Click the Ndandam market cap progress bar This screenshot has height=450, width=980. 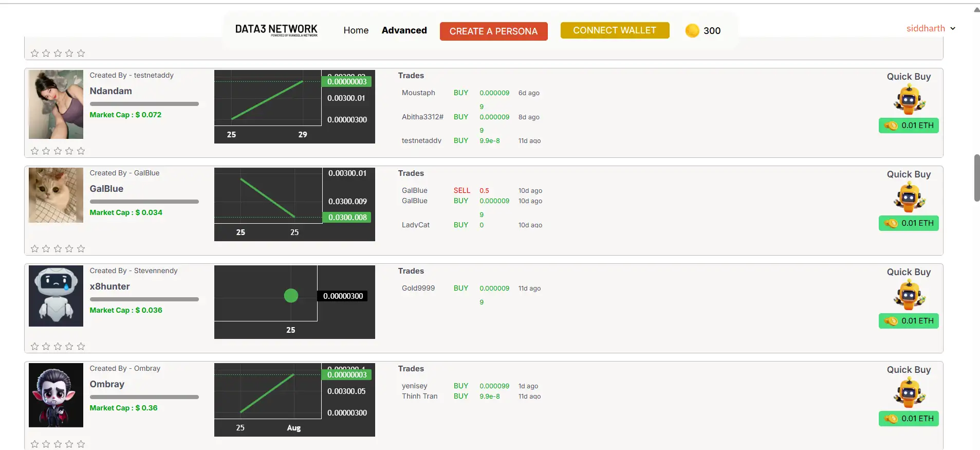click(144, 104)
